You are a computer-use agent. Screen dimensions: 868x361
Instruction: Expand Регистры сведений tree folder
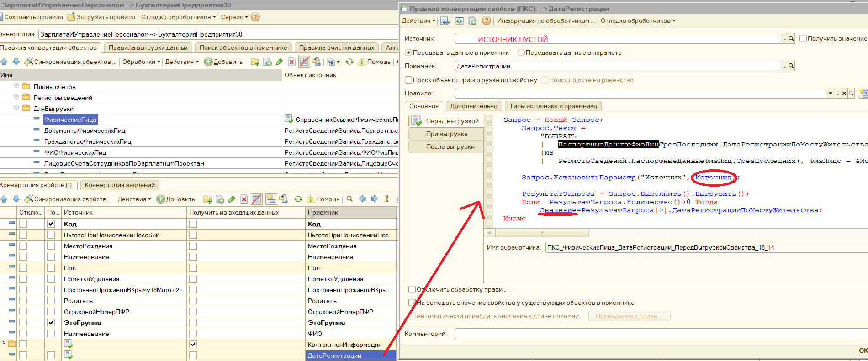[16, 96]
